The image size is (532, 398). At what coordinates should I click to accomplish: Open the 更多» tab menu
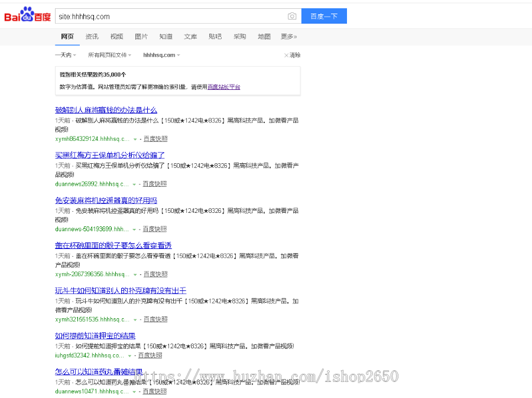tap(288, 36)
